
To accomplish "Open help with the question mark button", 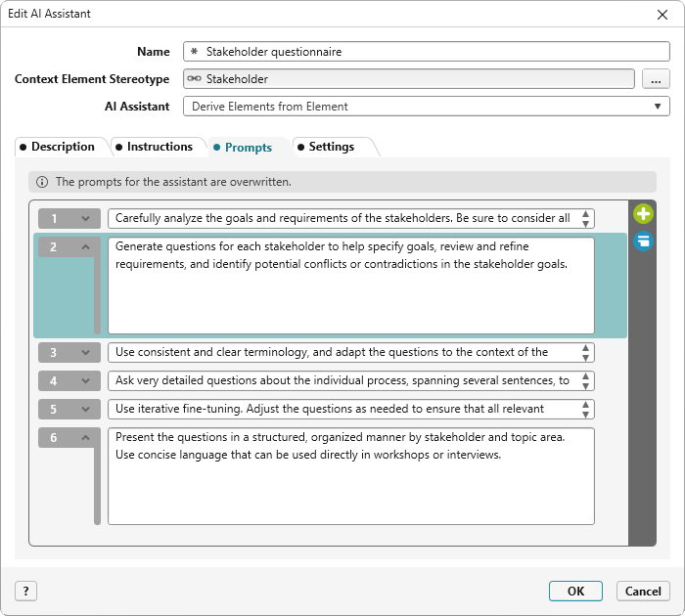I will point(25,592).
